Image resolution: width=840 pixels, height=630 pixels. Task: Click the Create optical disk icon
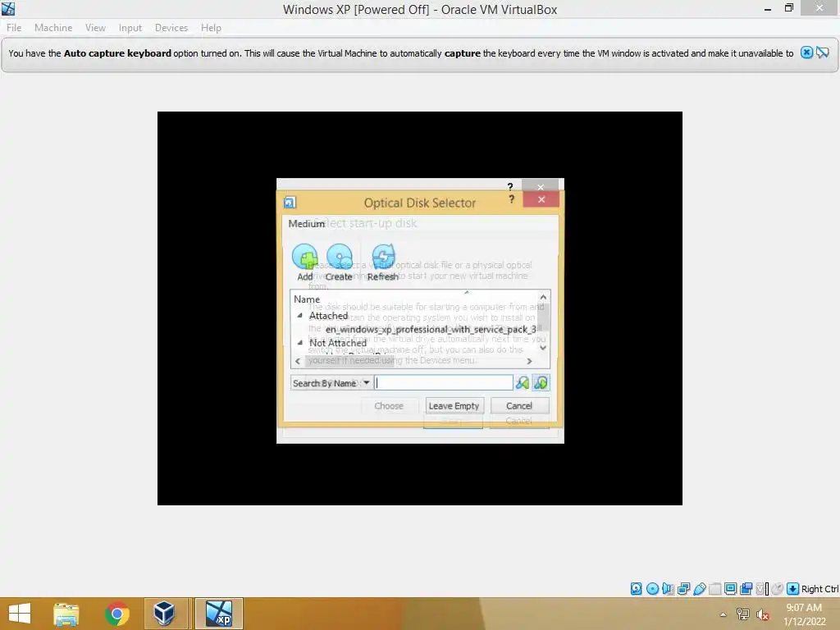pyautogui.click(x=339, y=257)
